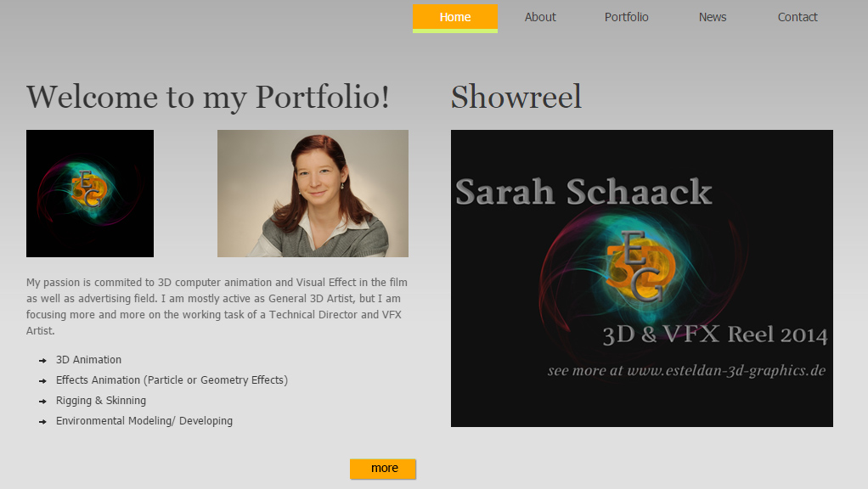Click the "3D Animation" list item
Screen dimensions: 868x489
point(88,360)
